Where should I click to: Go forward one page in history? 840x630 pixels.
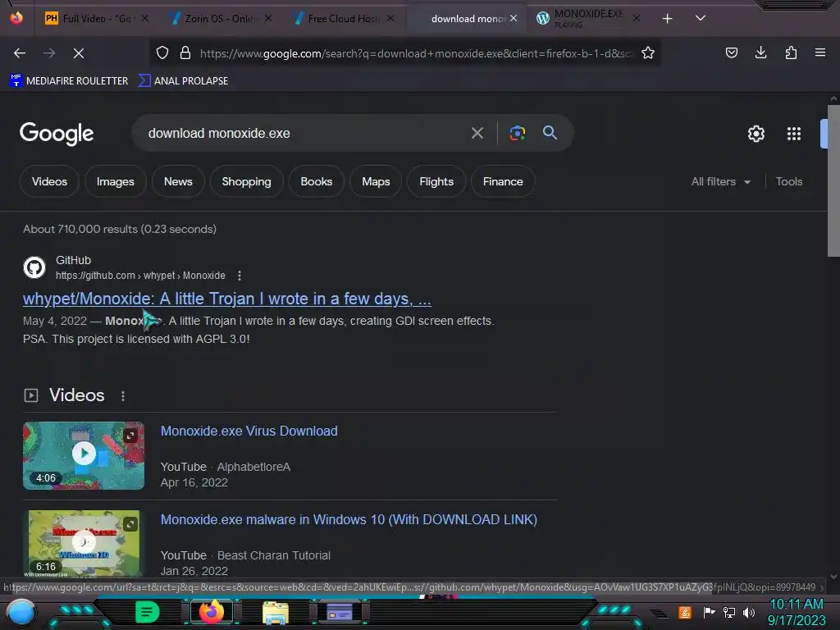point(49,53)
